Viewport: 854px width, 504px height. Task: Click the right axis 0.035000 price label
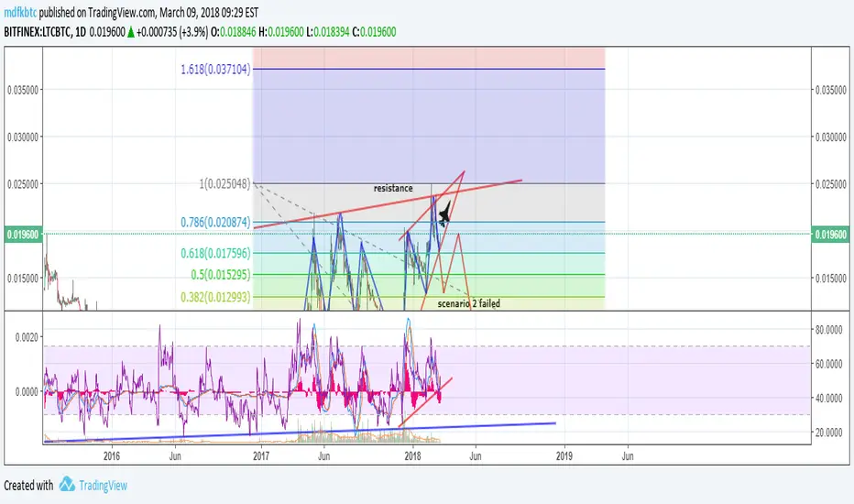pos(830,90)
